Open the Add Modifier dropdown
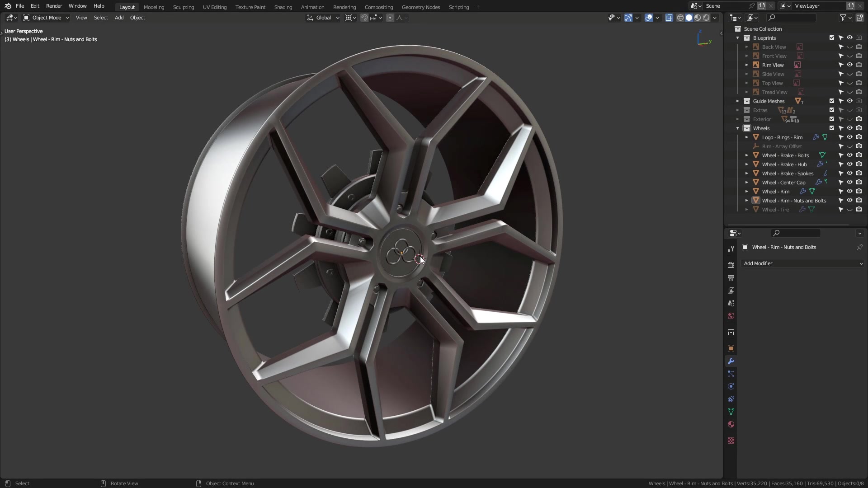 (x=802, y=263)
